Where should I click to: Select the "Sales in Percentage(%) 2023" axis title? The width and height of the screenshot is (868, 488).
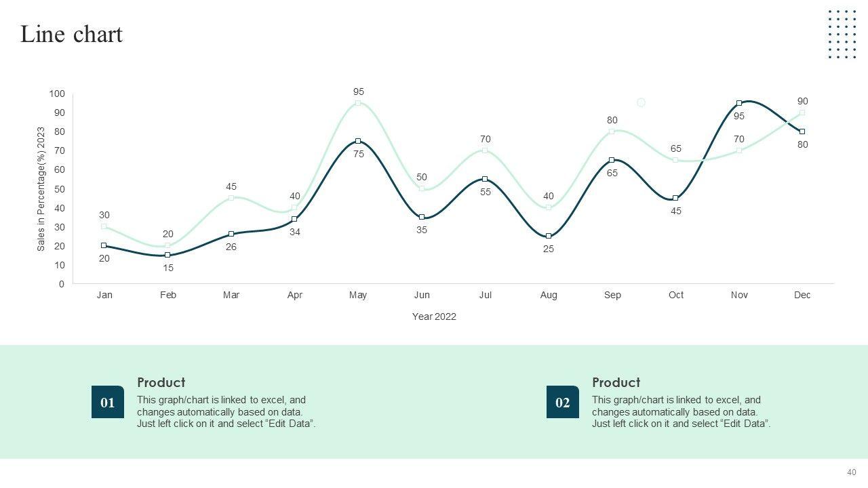tap(41, 189)
